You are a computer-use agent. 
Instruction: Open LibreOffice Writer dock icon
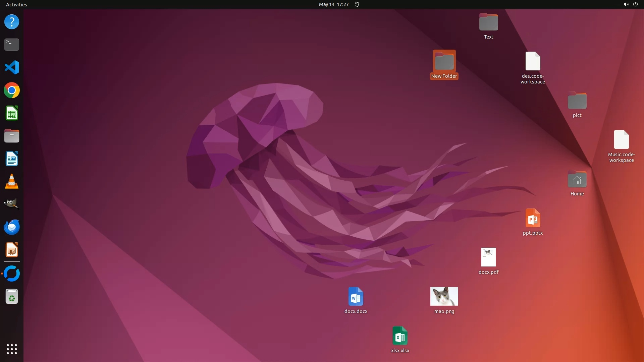click(x=12, y=159)
